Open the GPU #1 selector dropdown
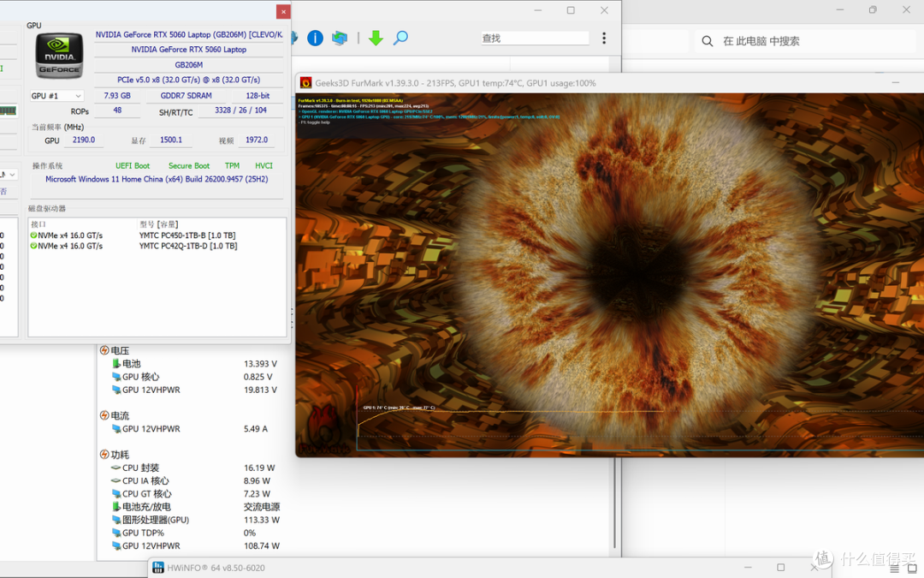924x578 pixels. 57,96
